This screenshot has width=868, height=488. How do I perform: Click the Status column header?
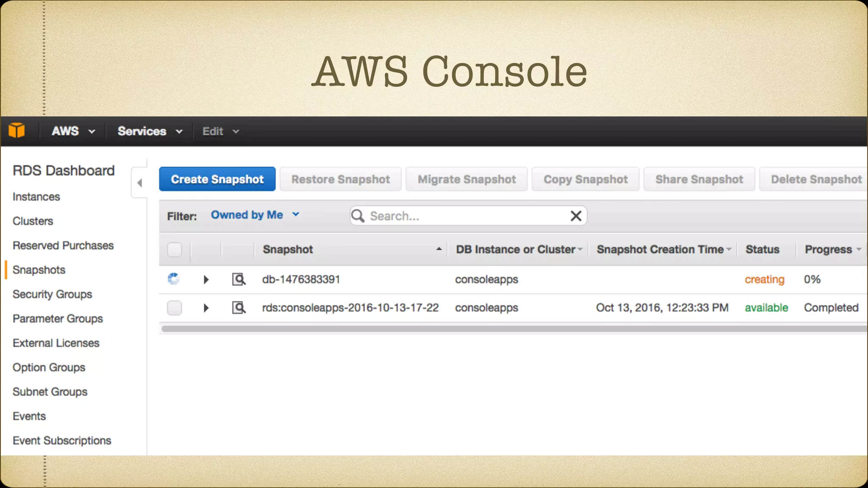[x=762, y=250]
